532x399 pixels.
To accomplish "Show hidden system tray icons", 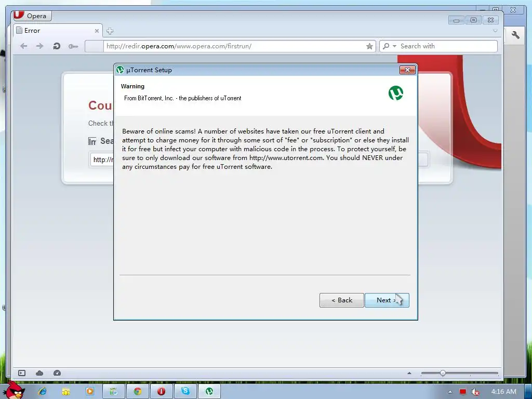I will [450, 392].
